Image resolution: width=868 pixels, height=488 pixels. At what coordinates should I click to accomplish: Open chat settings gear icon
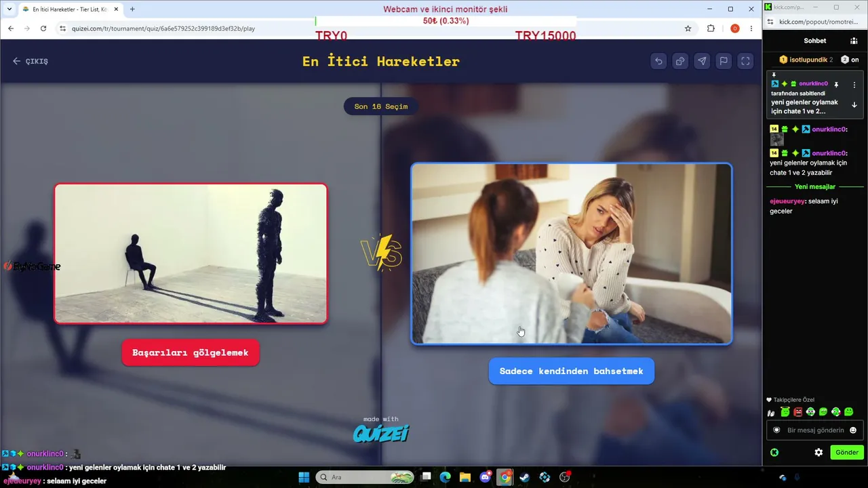click(x=818, y=452)
